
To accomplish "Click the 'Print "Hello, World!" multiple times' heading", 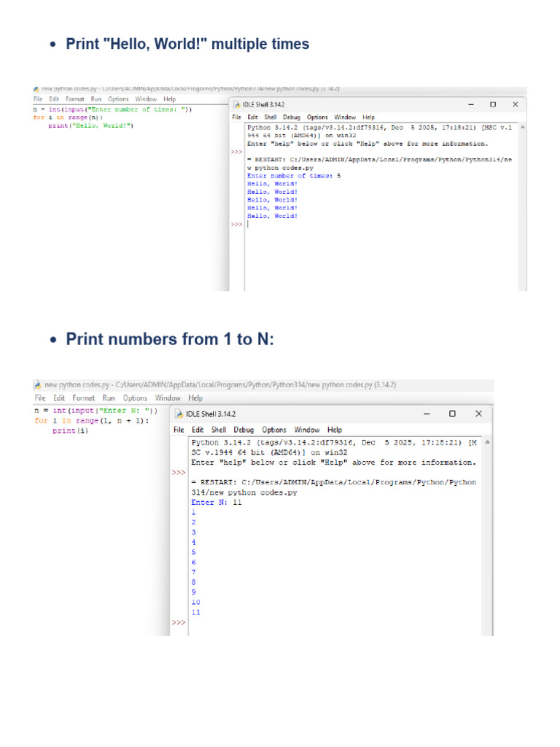I will tap(187, 44).
